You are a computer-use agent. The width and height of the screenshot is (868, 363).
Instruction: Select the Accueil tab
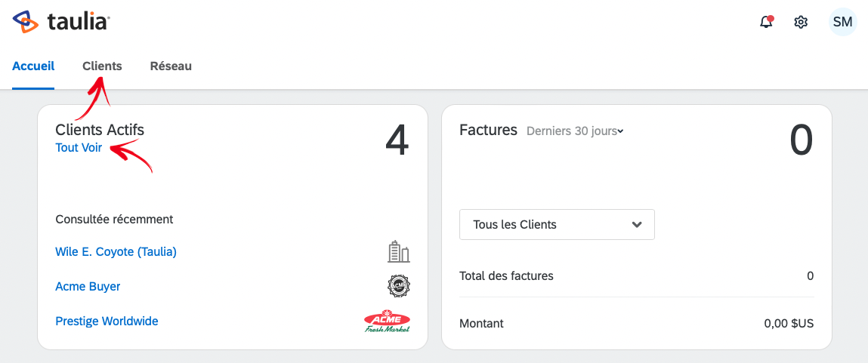33,66
